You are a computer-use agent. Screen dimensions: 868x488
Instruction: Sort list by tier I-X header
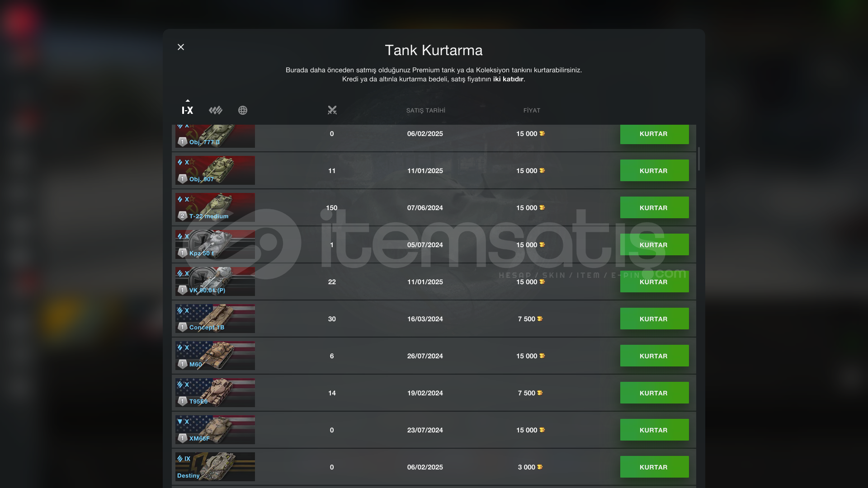point(187,110)
